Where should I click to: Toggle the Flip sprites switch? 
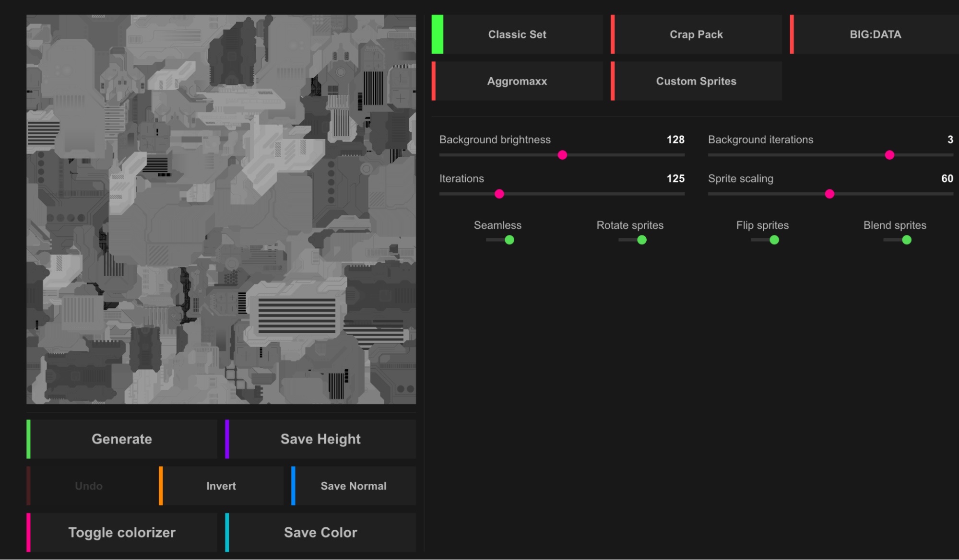[x=774, y=239]
